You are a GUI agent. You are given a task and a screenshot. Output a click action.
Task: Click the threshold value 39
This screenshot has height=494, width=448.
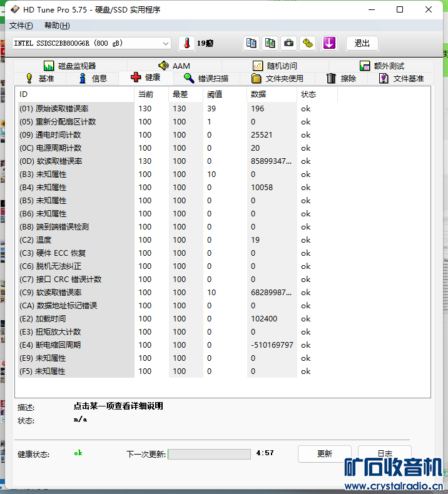pyautogui.click(x=211, y=109)
